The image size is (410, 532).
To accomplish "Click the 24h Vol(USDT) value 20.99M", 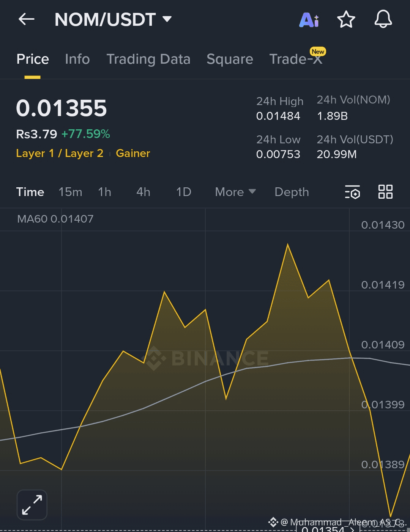I will pyautogui.click(x=337, y=154).
